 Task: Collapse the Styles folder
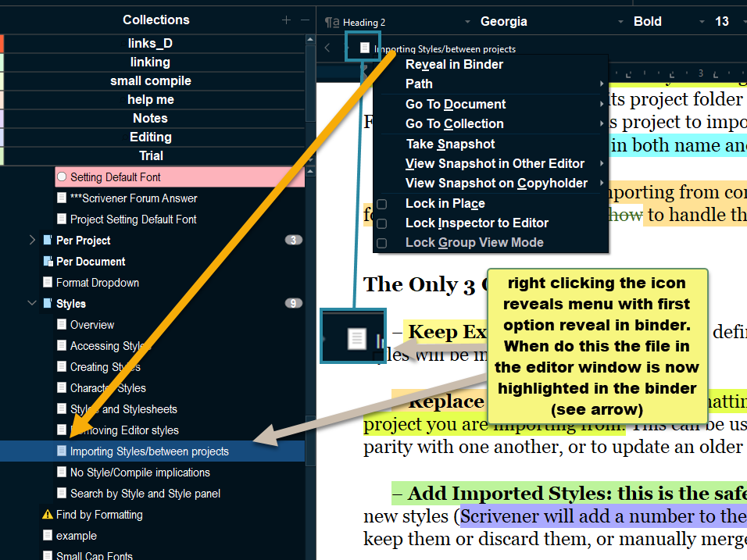pyautogui.click(x=32, y=303)
